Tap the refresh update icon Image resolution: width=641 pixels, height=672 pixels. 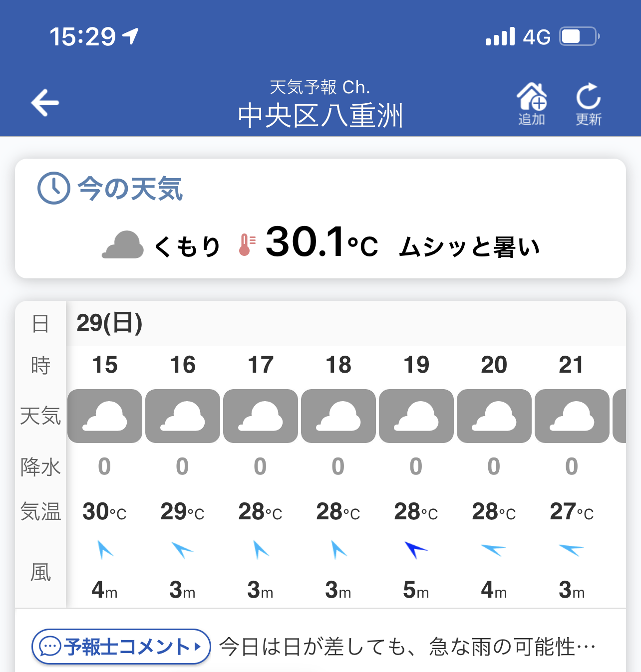click(x=589, y=103)
